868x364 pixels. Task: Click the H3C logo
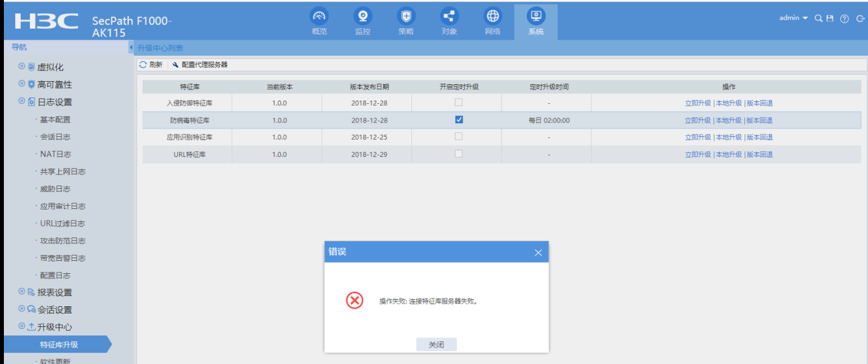47,21
